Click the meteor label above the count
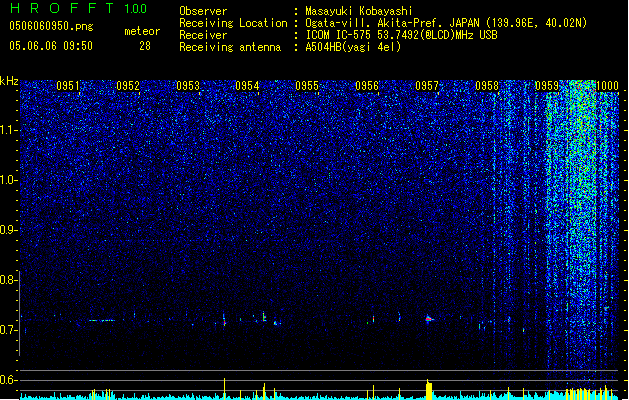 (x=142, y=31)
